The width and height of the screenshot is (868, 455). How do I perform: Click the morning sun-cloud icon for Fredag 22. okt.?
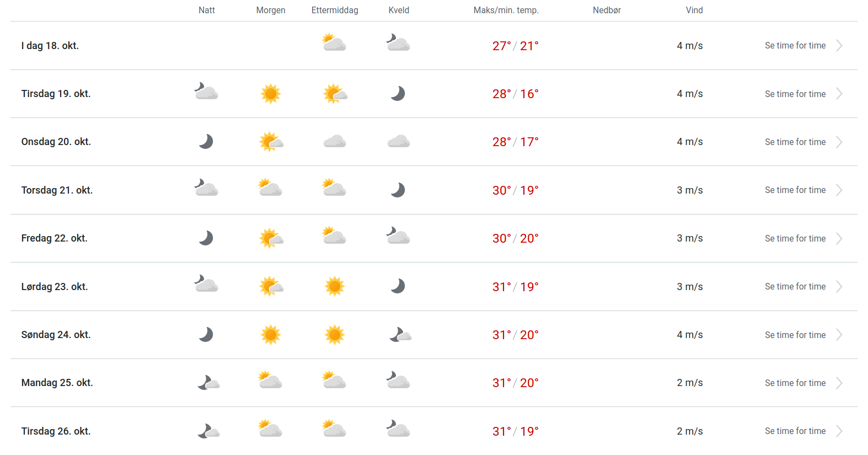click(271, 238)
